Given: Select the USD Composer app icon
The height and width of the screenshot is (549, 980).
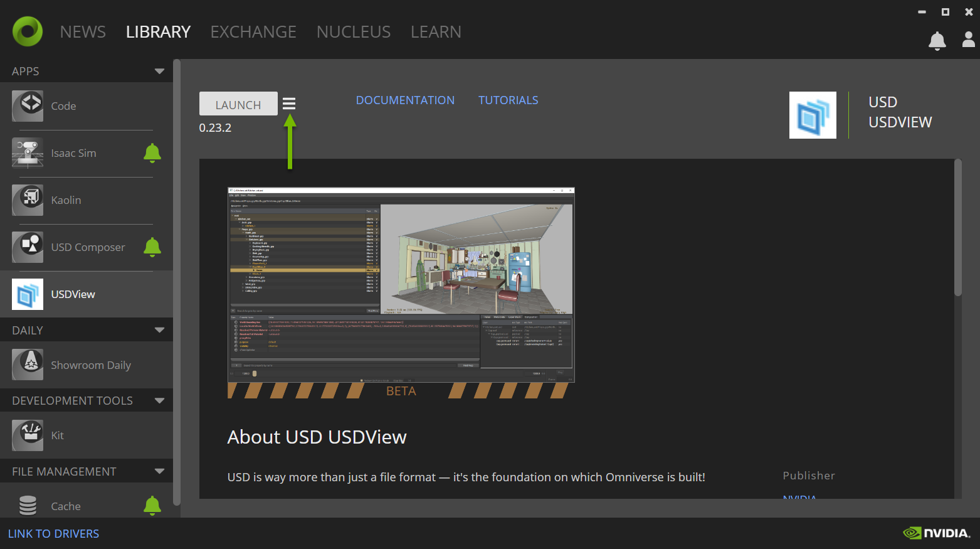Looking at the screenshot, I should pyautogui.click(x=28, y=247).
